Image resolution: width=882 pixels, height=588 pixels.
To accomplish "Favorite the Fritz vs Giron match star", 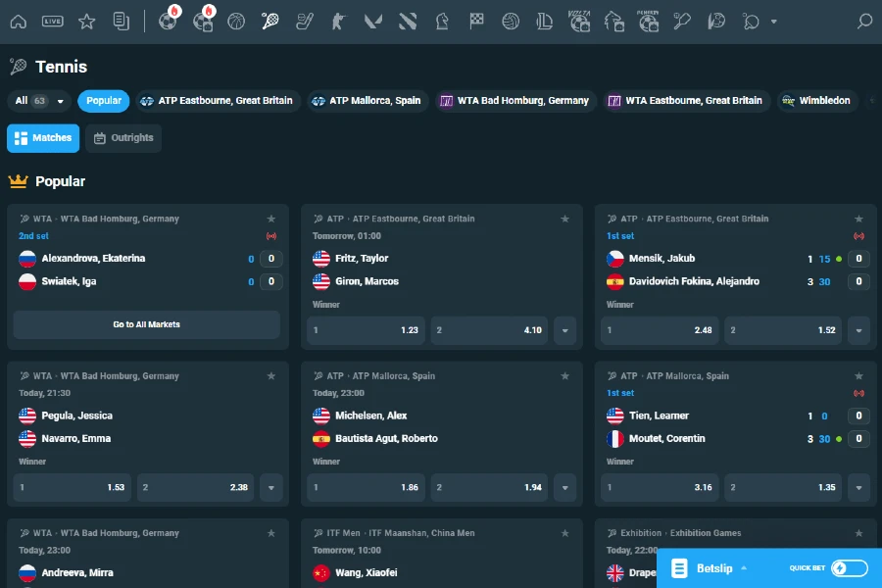I will point(564,220).
